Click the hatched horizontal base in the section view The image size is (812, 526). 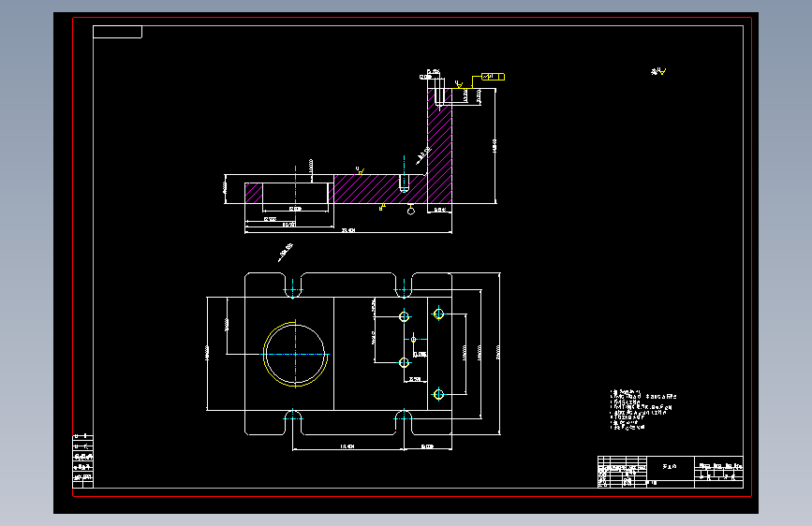(x=380, y=189)
